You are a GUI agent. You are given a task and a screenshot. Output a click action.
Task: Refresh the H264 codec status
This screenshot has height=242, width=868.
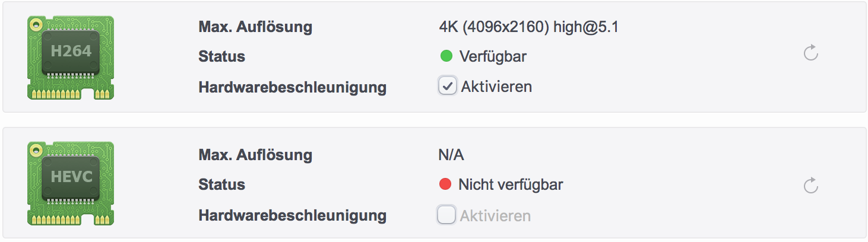[x=810, y=54]
